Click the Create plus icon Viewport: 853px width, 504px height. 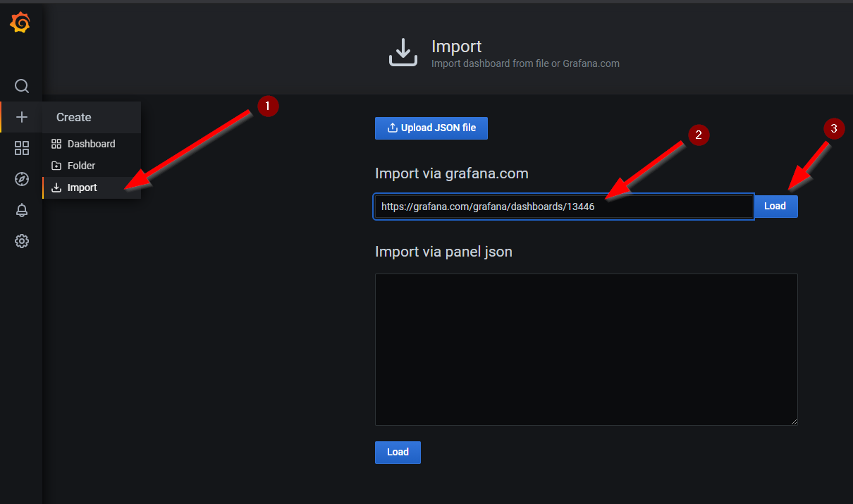[21, 117]
